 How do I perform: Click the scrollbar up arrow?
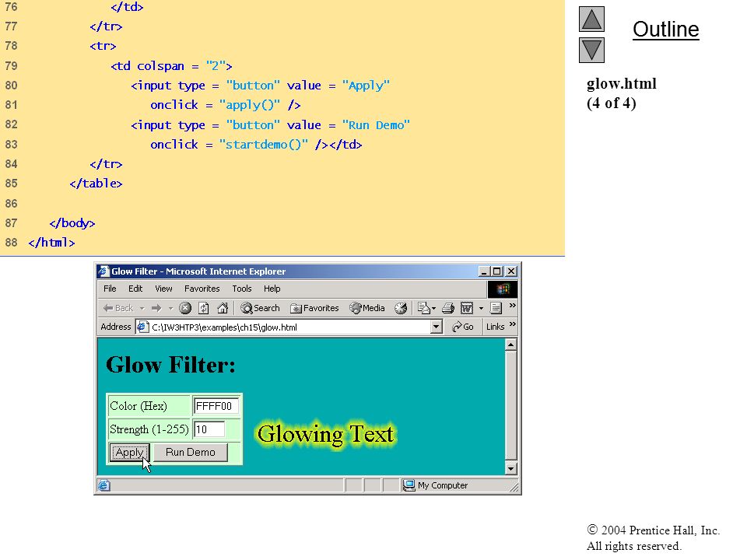point(510,345)
